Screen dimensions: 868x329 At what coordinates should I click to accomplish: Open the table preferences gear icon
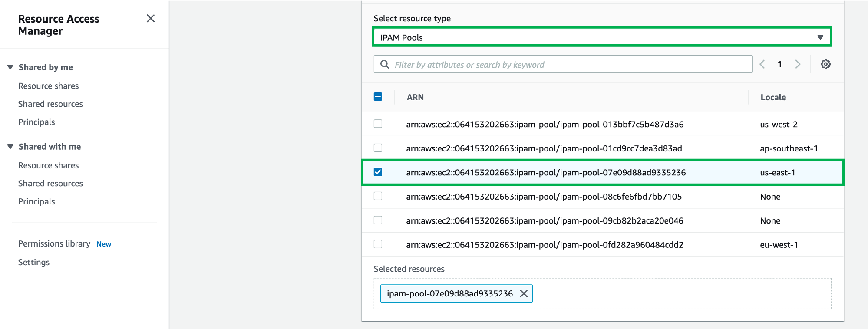pos(825,64)
